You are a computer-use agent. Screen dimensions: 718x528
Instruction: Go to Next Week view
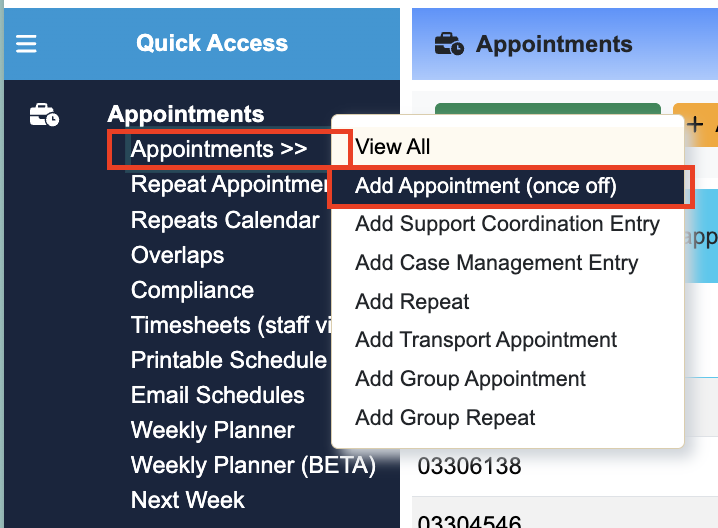pos(187,500)
